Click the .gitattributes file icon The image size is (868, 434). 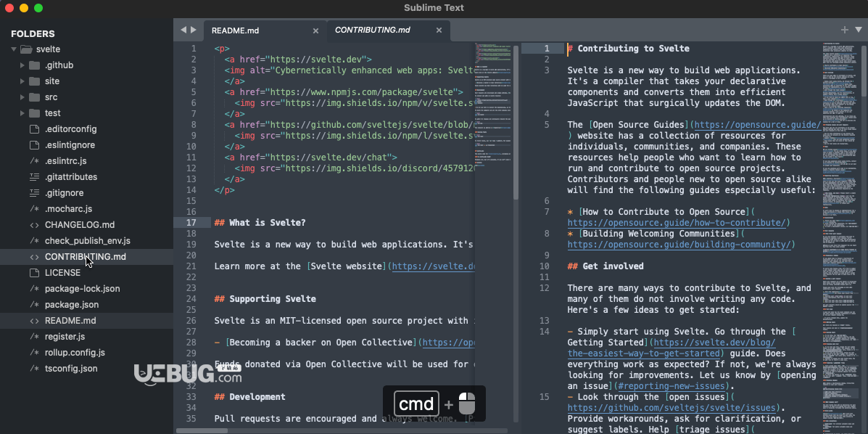tap(34, 177)
